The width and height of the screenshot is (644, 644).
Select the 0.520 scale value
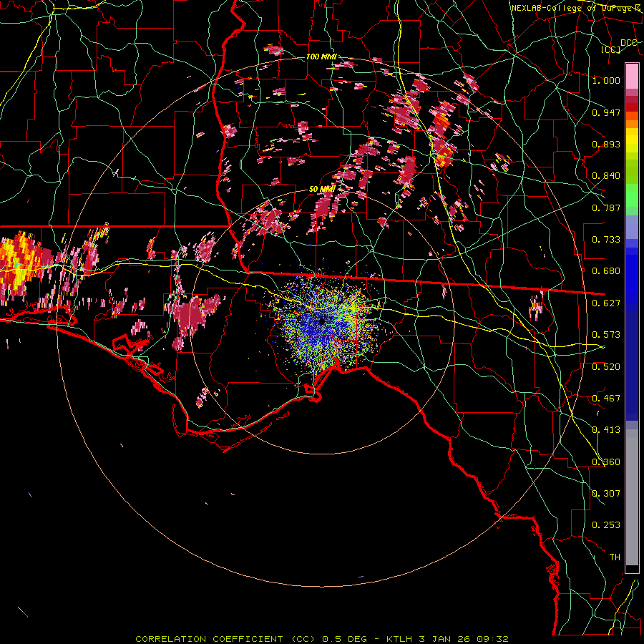[x=606, y=367]
